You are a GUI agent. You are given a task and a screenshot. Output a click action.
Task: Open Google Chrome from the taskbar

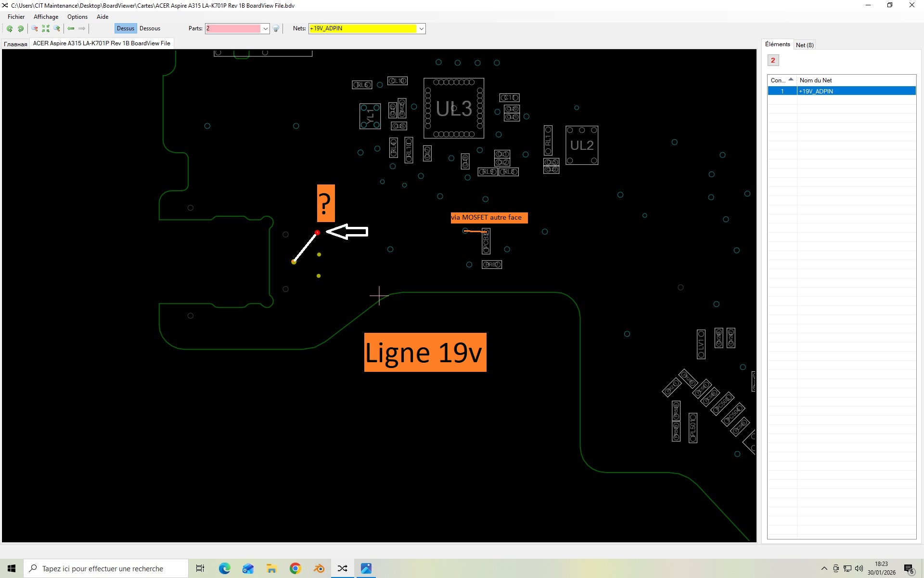pyautogui.click(x=295, y=568)
